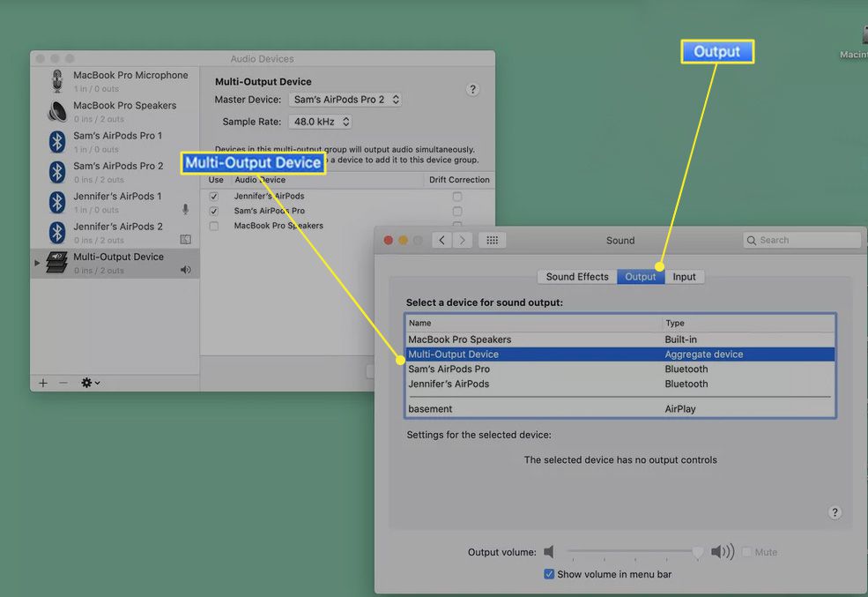Toggle Show volume in menu bar
Image resolution: width=868 pixels, height=597 pixels.
click(549, 574)
